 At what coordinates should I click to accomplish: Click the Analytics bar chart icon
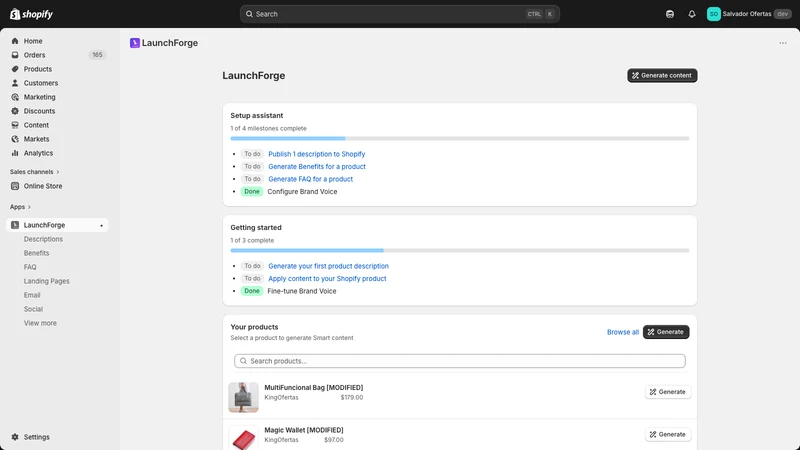pyautogui.click(x=15, y=153)
